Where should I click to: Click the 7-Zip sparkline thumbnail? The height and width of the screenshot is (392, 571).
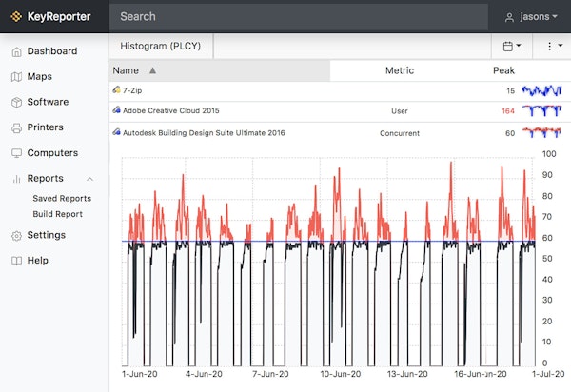click(541, 90)
